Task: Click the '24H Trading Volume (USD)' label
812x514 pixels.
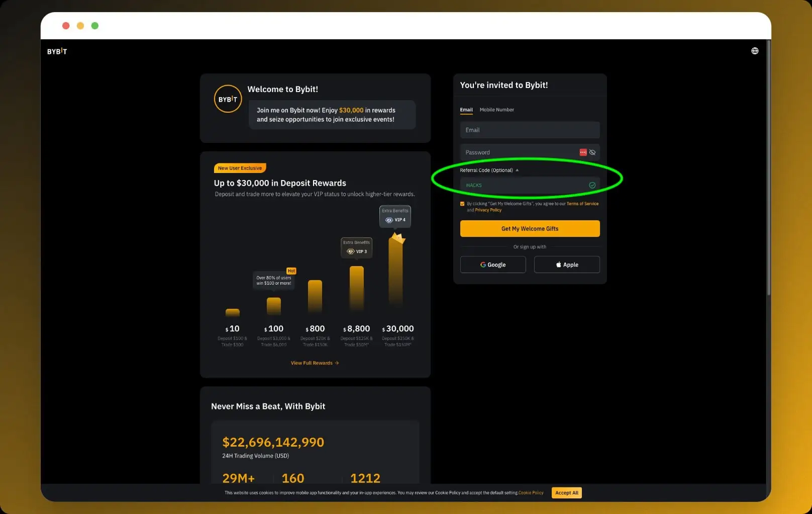Action: point(256,456)
